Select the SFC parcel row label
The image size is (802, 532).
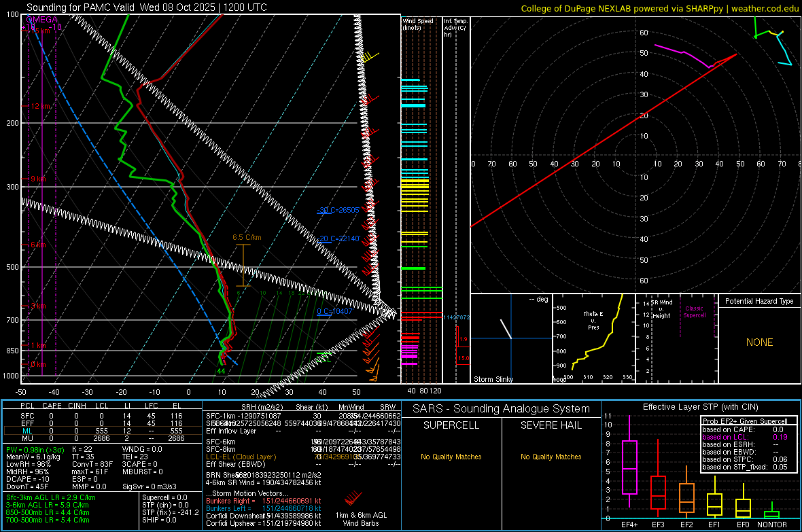[27, 416]
